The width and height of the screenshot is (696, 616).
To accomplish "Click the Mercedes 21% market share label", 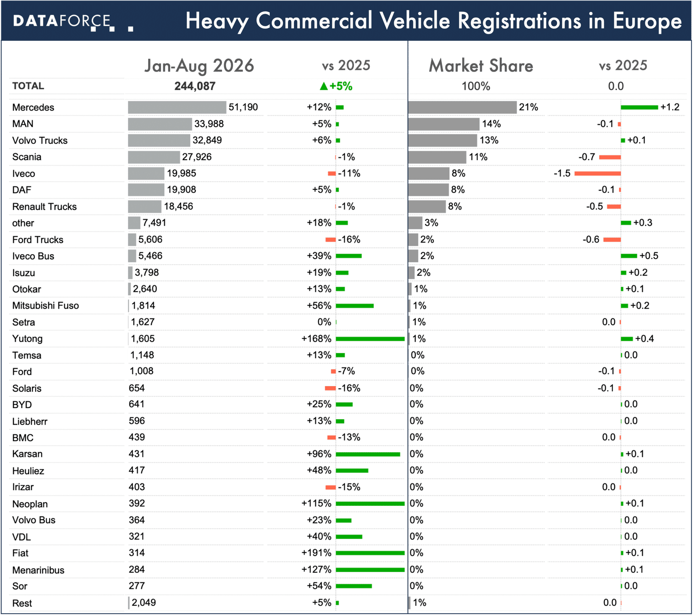I will [x=528, y=107].
